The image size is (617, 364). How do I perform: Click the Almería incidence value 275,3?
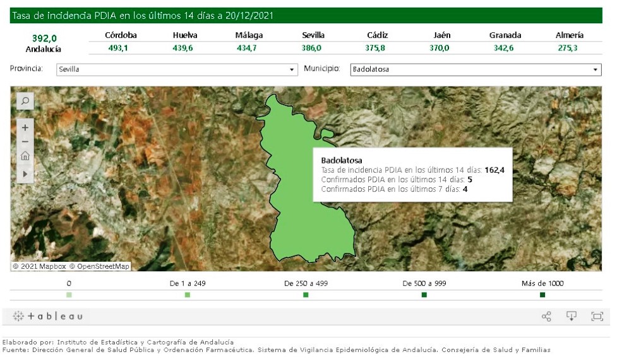567,48
